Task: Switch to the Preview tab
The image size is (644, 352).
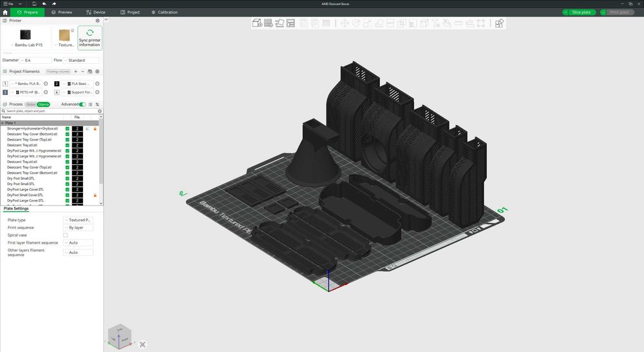Action: click(x=62, y=12)
